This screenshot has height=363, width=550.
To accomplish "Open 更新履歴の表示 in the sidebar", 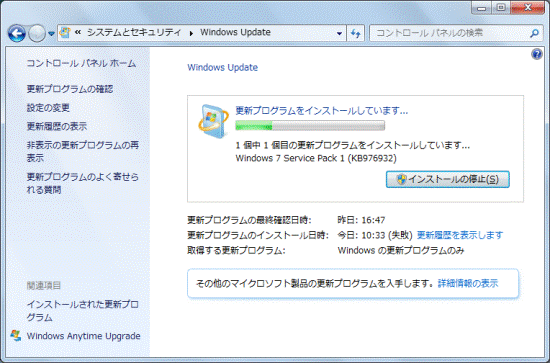I will point(56,126).
